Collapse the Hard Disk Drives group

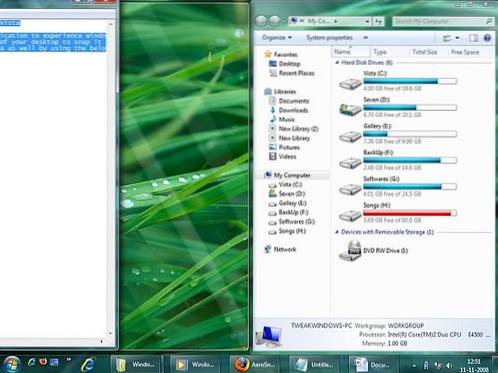click(x=337, y=62)
